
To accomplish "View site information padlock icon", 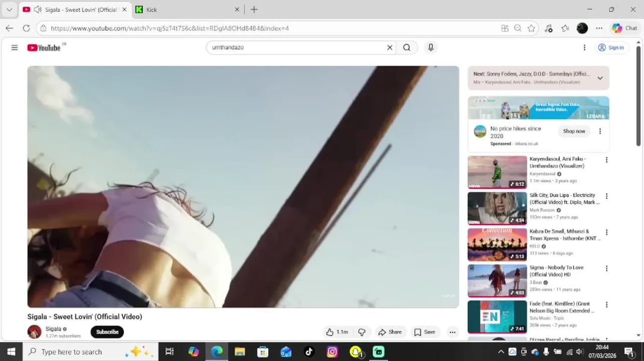I will [x=43, y=28].
